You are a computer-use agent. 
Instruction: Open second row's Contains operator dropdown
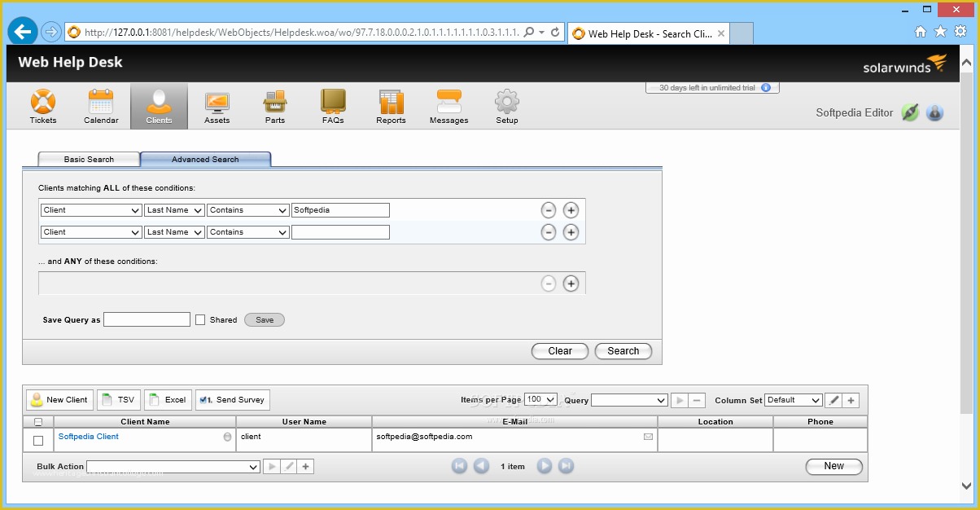point(248,232)
